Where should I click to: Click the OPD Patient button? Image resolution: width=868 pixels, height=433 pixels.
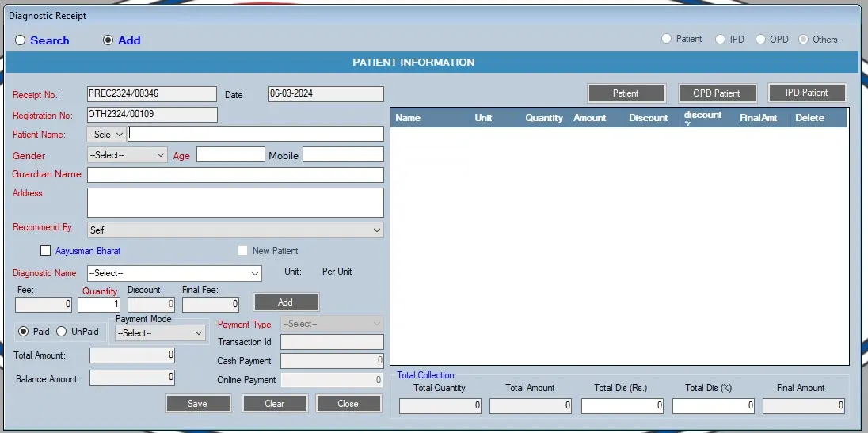coord(717,93)
